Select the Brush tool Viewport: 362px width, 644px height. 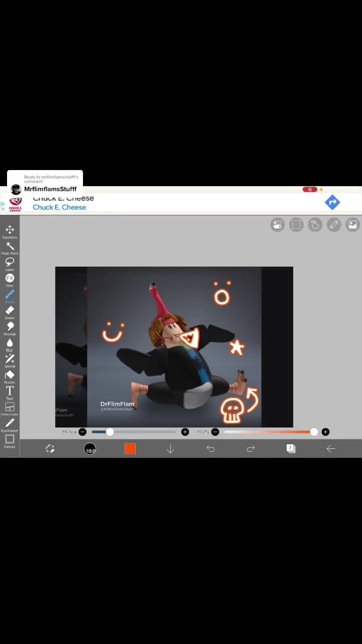click(10, 296)
